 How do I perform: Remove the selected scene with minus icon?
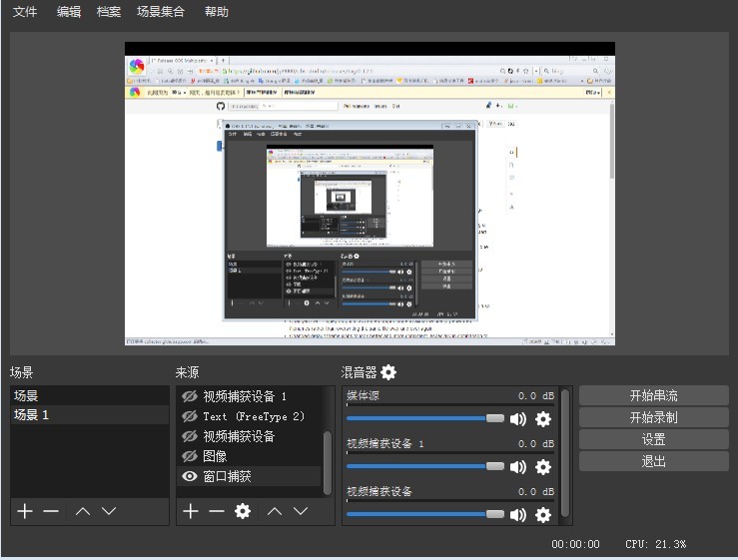tap(51, 511)
